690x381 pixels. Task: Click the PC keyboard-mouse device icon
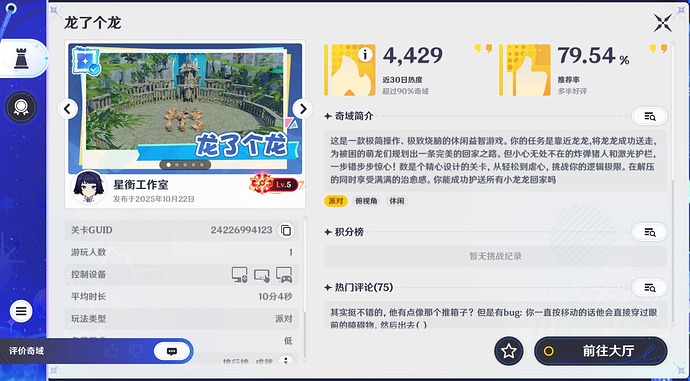[x=240, y=275]
